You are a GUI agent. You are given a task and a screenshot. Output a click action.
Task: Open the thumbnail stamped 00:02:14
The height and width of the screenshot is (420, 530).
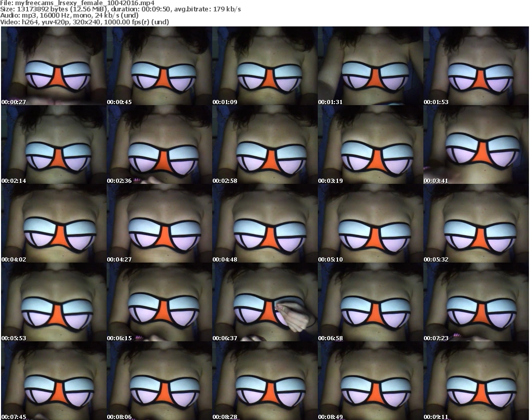click(x=54, y=144)
